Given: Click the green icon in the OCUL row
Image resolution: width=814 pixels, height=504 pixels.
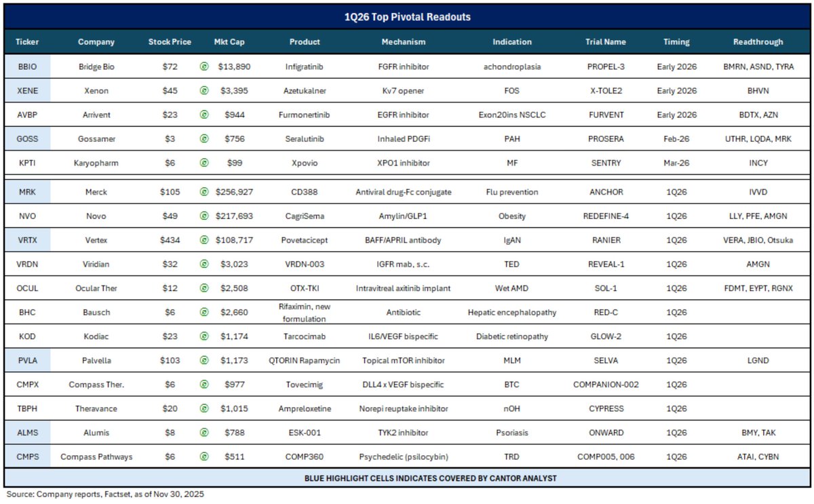Looking at the screenshot, I should 203,288.
